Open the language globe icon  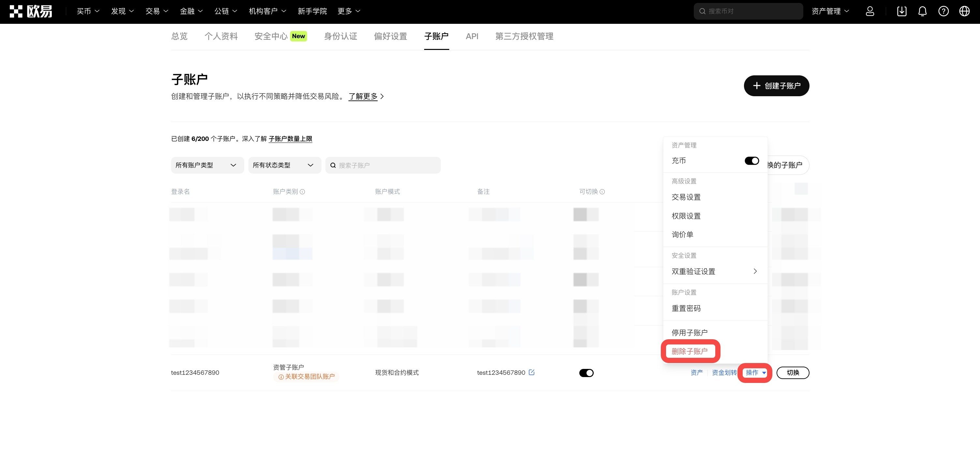(x=964, y=11)
